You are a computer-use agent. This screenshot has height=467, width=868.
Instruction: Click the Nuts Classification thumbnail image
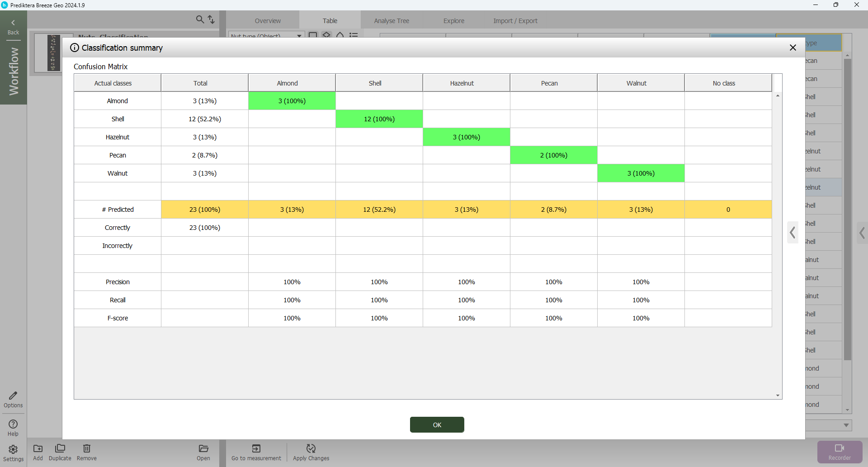[53, 53]
